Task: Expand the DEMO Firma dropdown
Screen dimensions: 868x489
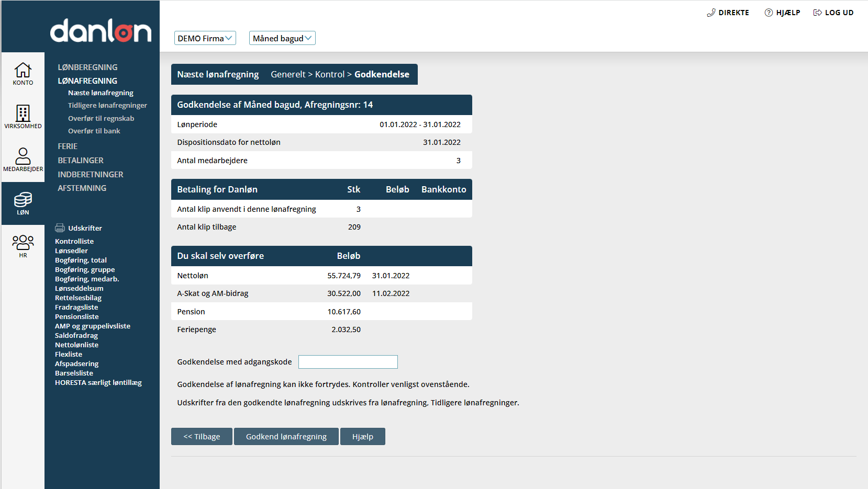Action: coord(205,38)
